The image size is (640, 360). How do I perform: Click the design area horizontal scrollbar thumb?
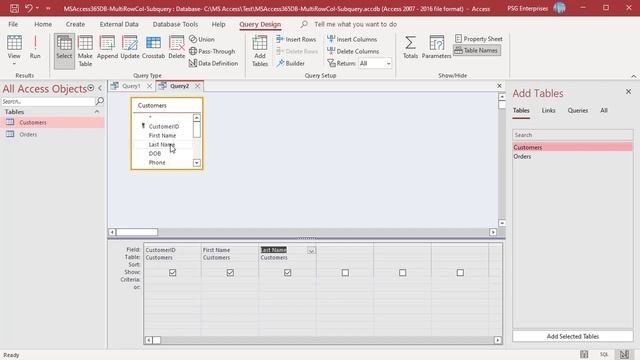coord(137,232)
